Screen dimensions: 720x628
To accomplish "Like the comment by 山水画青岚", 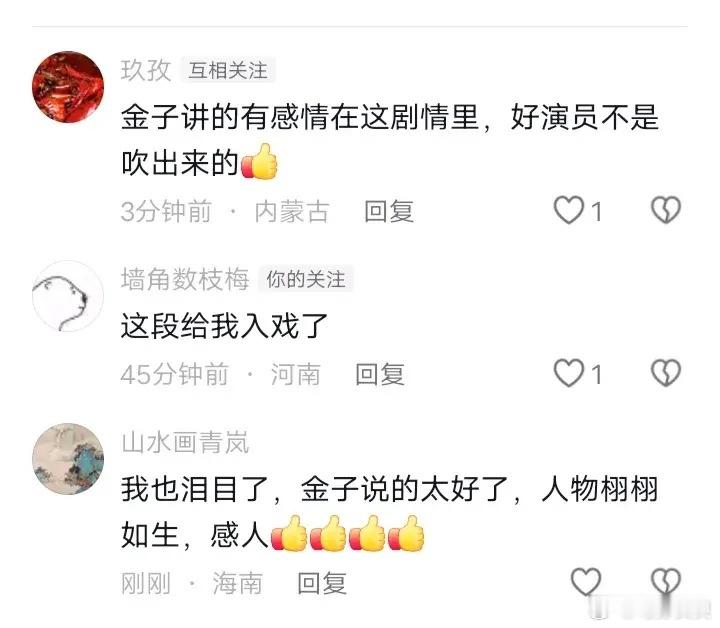I will tap(586, 582).
